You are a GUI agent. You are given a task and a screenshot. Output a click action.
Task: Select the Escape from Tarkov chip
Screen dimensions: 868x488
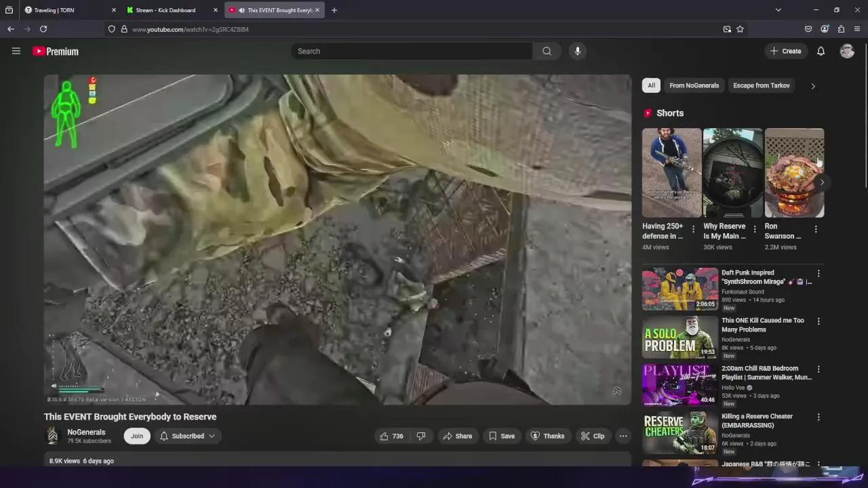pos(761,85)
